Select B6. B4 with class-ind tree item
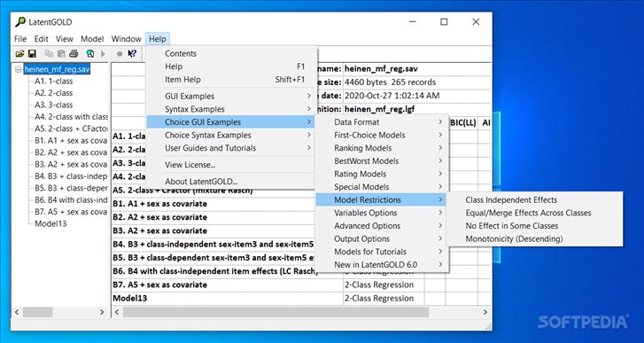This screenshot has height=343, width=644. click(x=71, y=200)
